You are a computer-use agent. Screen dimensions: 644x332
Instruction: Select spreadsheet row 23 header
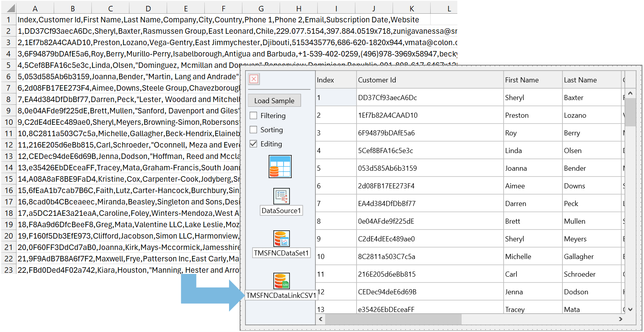8,270
